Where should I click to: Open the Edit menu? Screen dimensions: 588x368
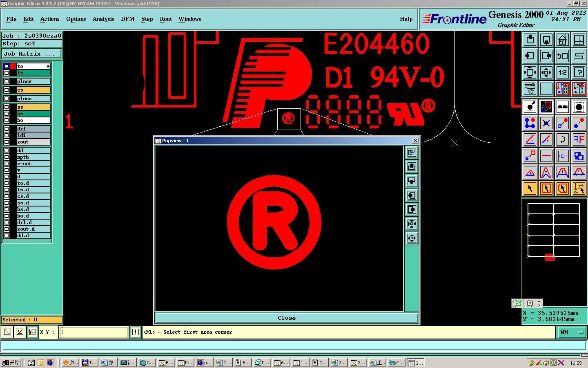pyautogui.click(x=29, y=19)
